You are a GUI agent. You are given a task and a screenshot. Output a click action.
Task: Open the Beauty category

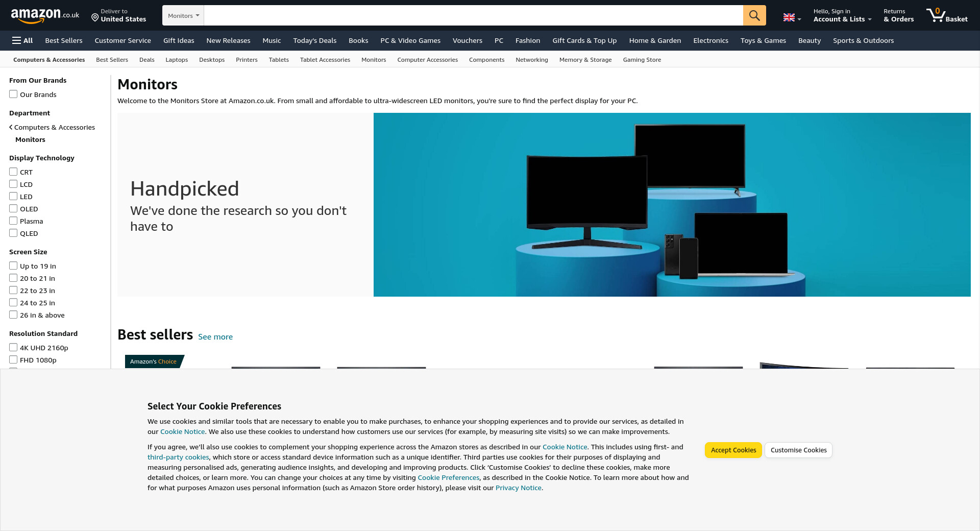pyautogui.click(x=810, y=40)
